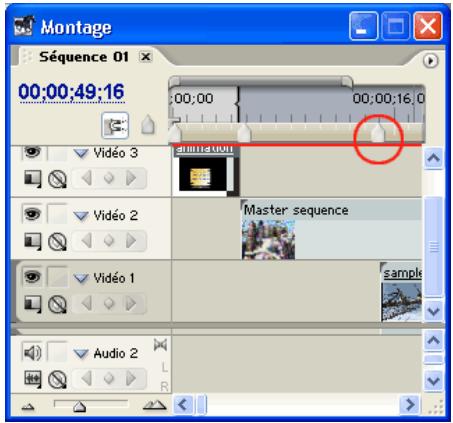Image resolution: width=453 pixels, height=423 pixels.
Task: Click the horizontal scroll right arrow
Action: 409,405
